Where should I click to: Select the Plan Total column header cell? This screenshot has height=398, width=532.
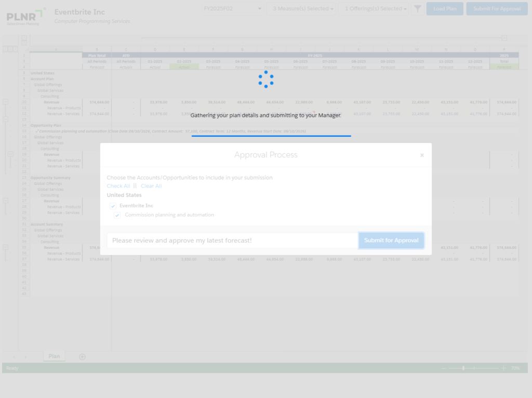click(97, 55)
